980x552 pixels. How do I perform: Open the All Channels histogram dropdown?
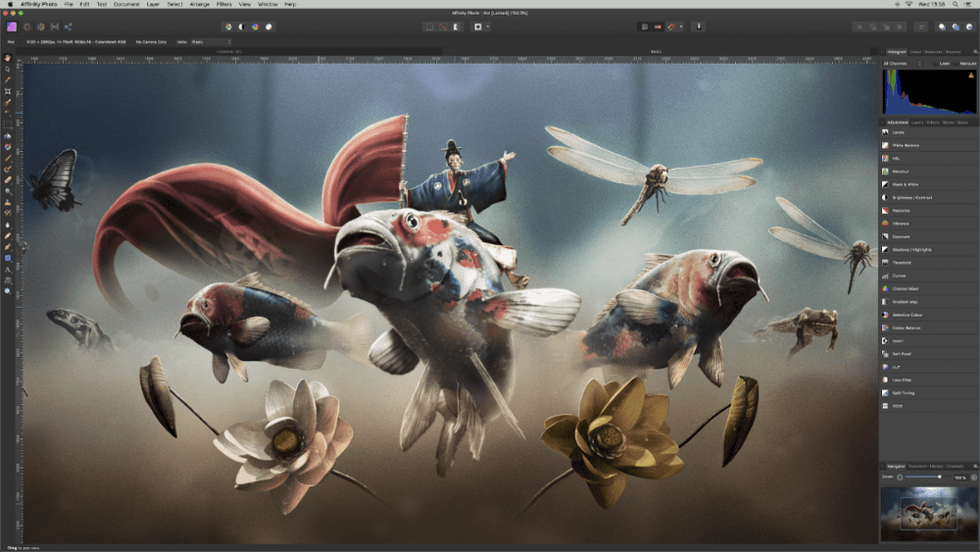coord(902,64)
